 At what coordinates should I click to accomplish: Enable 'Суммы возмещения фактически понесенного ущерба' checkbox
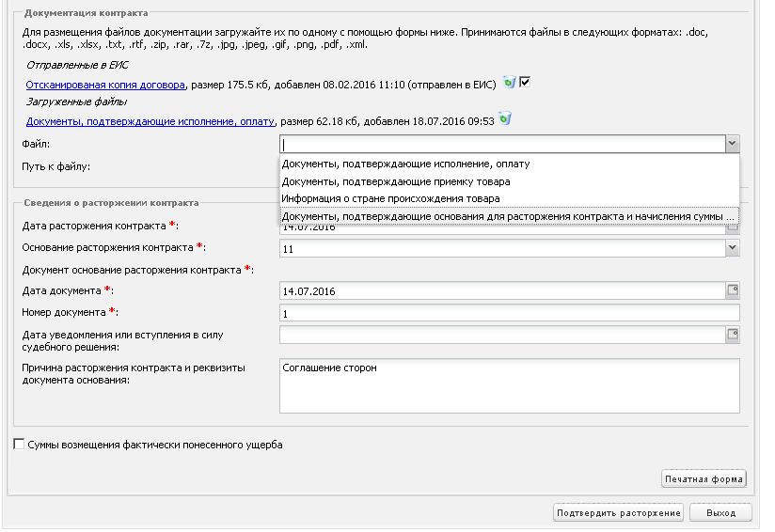point(19,444)
